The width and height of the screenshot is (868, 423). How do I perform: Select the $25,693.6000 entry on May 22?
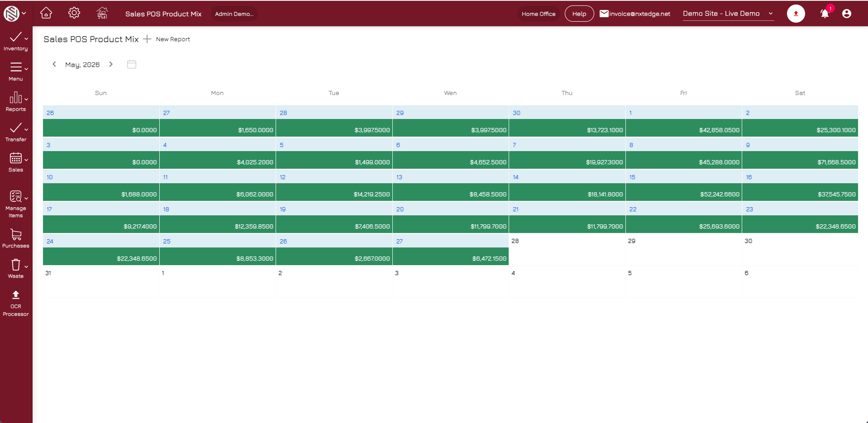683,224
